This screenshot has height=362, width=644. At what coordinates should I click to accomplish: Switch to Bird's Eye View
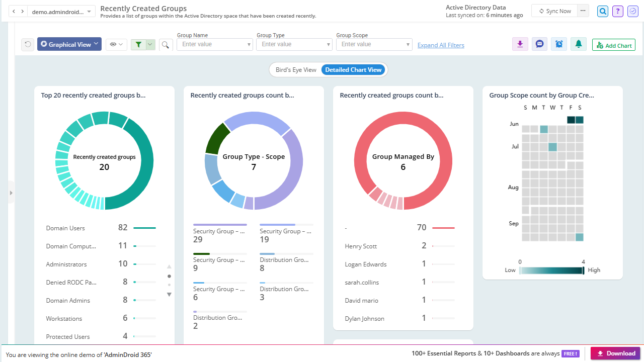296,70
